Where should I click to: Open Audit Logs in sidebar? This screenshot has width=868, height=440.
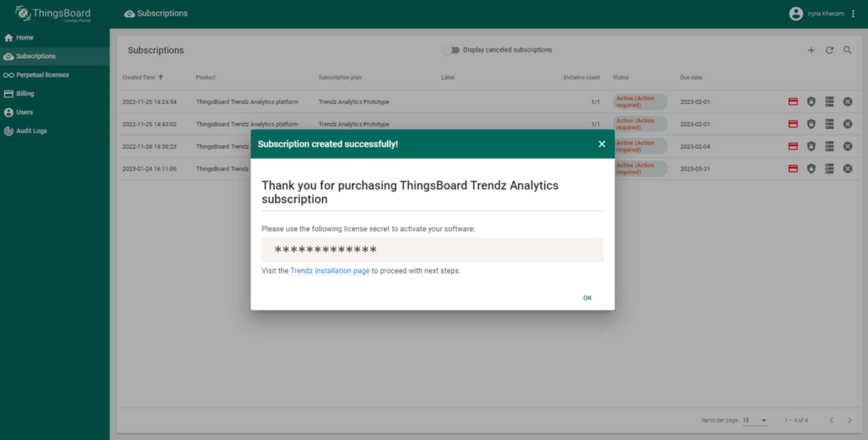(x=31, y=131)
